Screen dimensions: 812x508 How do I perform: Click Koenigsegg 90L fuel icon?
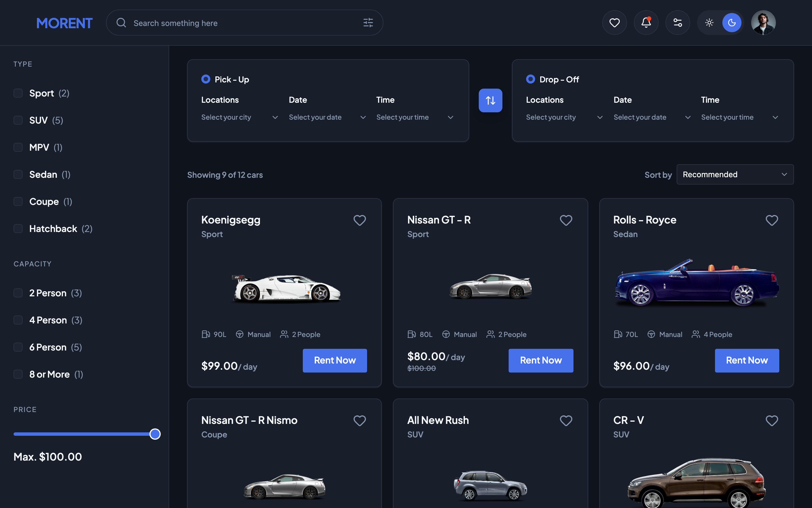[x=206, y=334]
